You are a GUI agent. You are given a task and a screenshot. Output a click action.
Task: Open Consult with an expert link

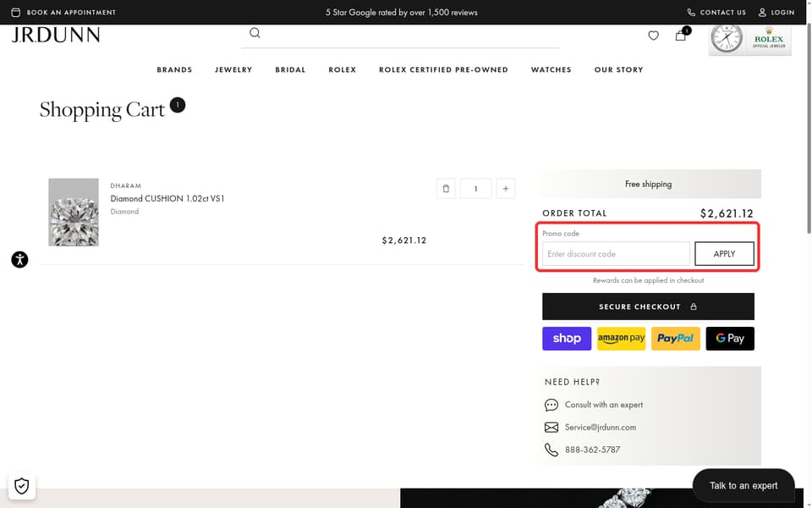pyautogui.click(x=604, y=405)
